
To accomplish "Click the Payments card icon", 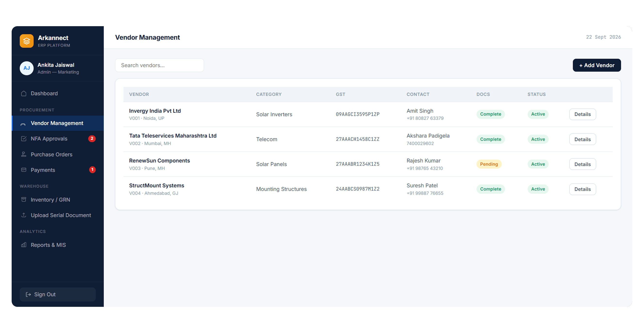I will tap(24, 170).
